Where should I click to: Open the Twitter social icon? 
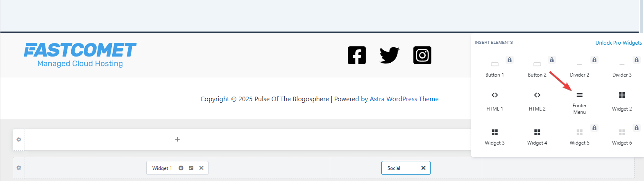coord(389,55)
